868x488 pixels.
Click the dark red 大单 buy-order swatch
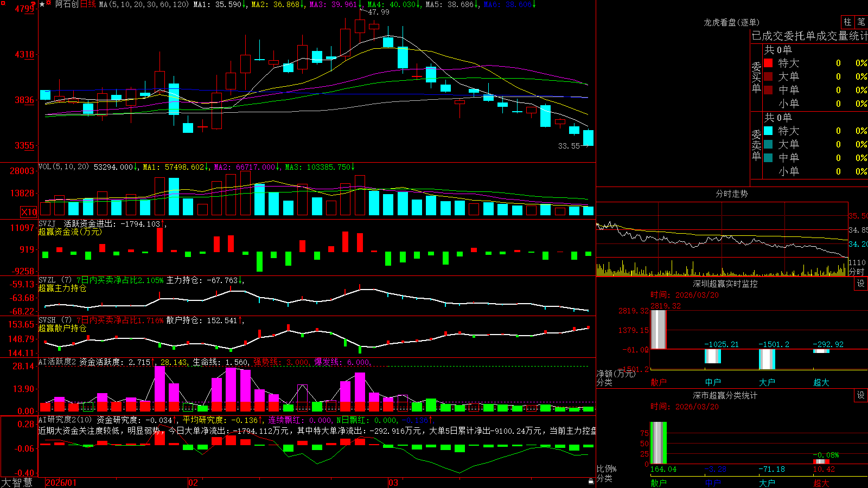click(768, 76)
